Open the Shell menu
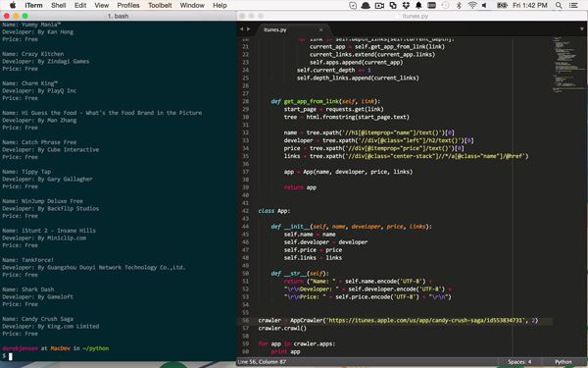Image resolution: width=588 pixels, height=368 pixels. pos(58,5)
